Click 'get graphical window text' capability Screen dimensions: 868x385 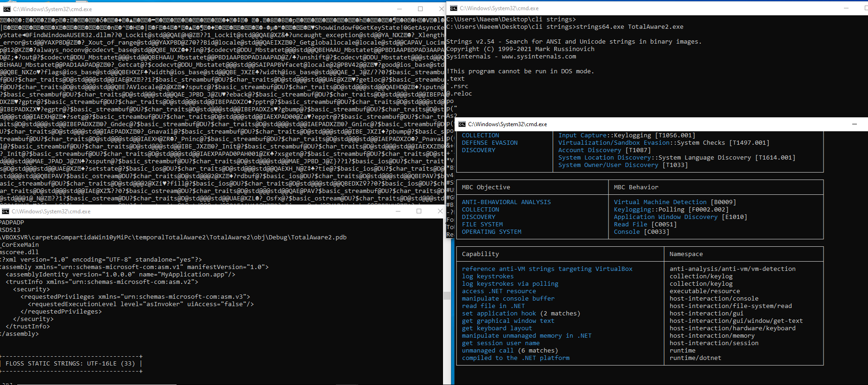[x=508, y=321]
